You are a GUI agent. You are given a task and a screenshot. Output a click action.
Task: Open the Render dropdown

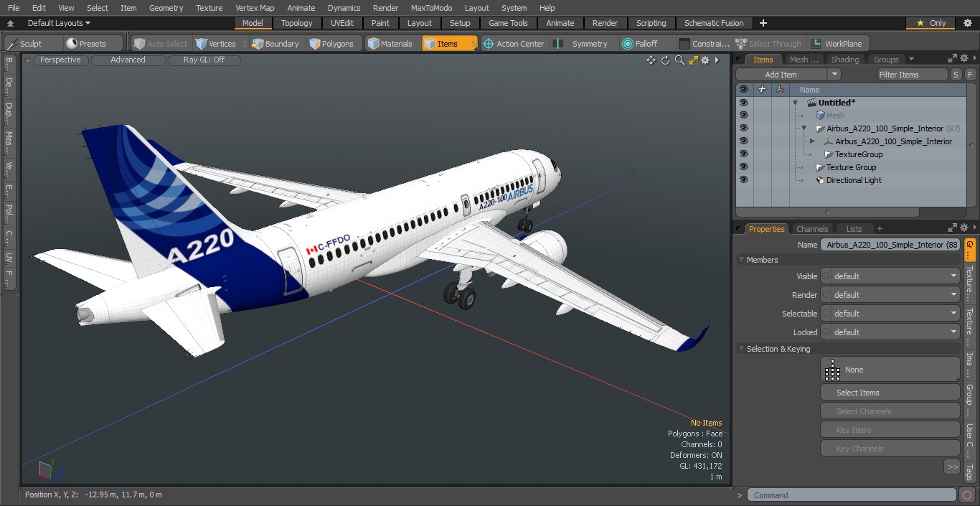(x=890, y=295)
